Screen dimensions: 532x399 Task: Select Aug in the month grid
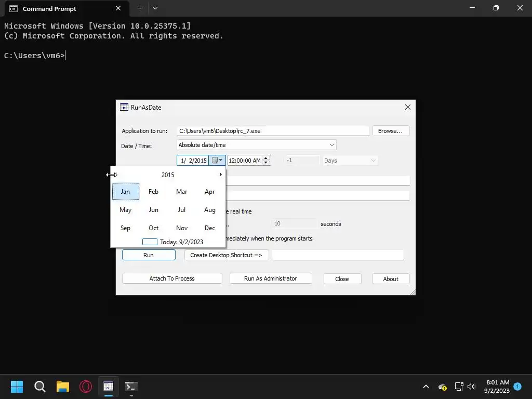coord(210,210)
